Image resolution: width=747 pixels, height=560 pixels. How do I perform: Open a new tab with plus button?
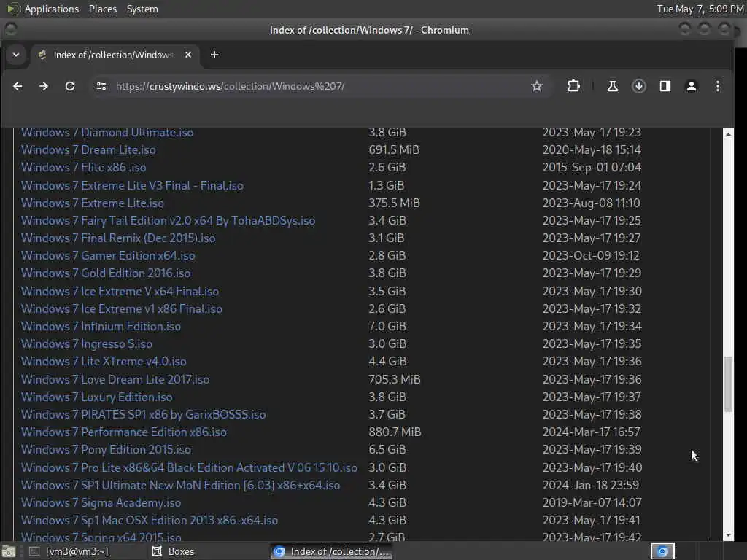[x=214, y=55]
